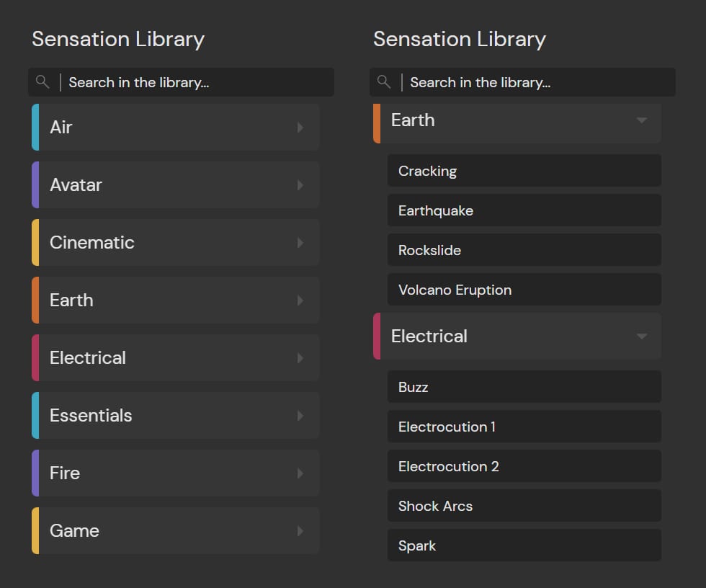
Task: Expand the Avatar category arrow
Action: point(300,185)
